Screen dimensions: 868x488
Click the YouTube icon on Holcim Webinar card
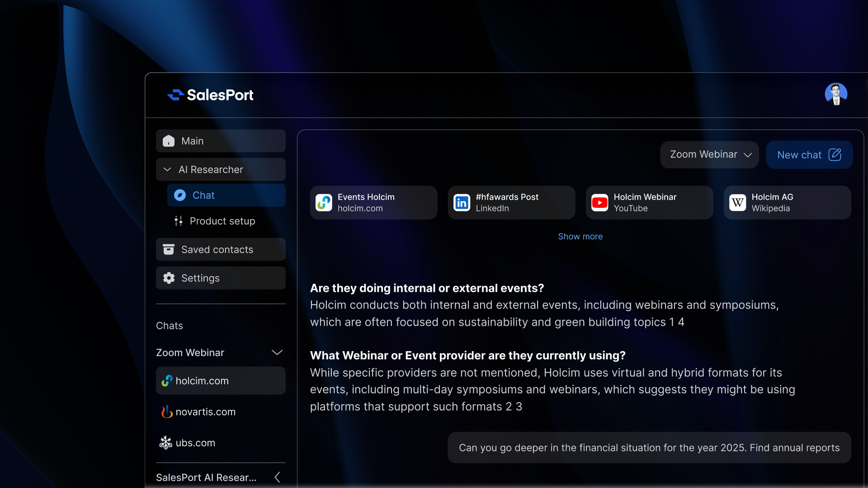pyautogui.click(x=599, y=202)
